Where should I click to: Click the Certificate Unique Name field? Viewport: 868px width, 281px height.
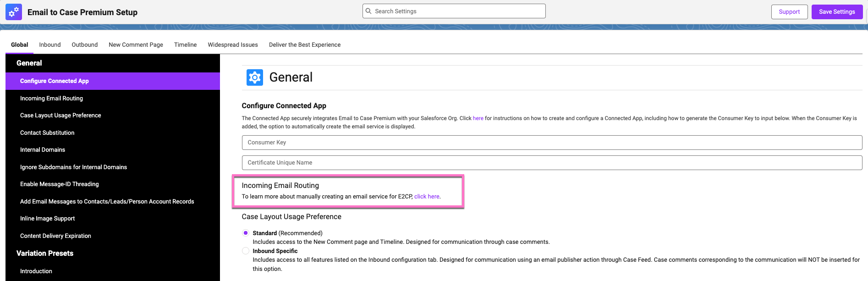[552, 163]
